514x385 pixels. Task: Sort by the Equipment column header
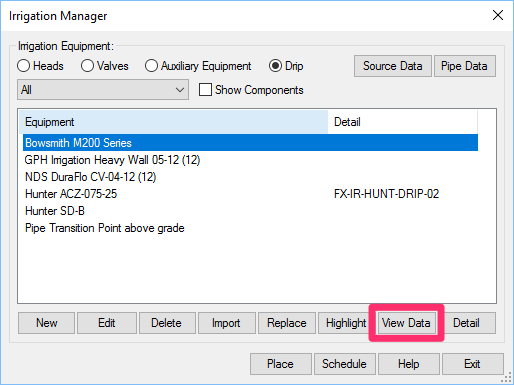[174, 122]
